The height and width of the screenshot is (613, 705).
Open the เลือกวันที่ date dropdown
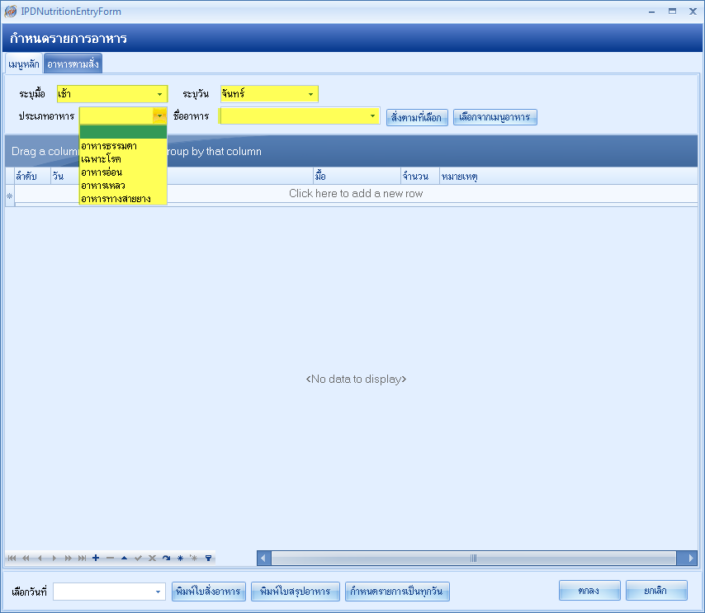[158, 591]
